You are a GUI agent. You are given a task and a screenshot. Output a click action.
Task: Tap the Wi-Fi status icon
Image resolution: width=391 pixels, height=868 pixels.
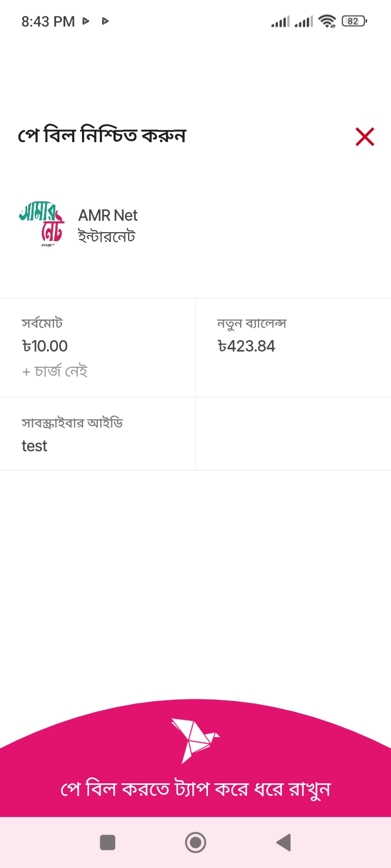click(x=327, y=21)
